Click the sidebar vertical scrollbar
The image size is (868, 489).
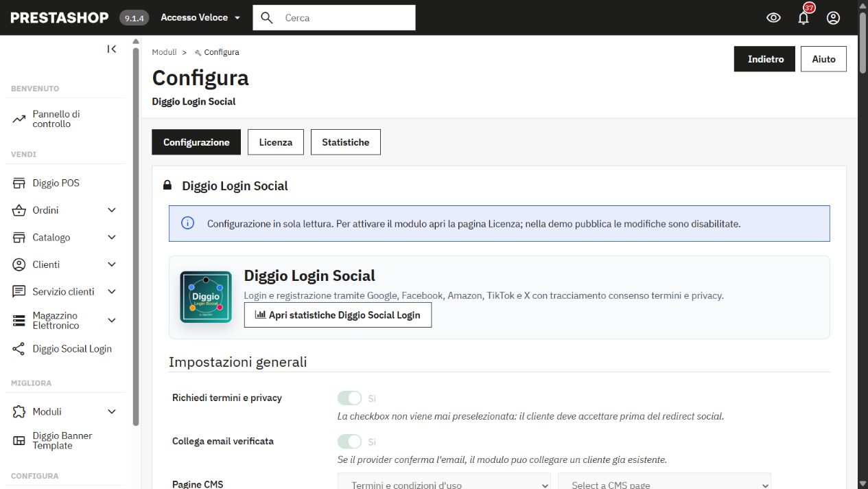click(x=136, y=237)
